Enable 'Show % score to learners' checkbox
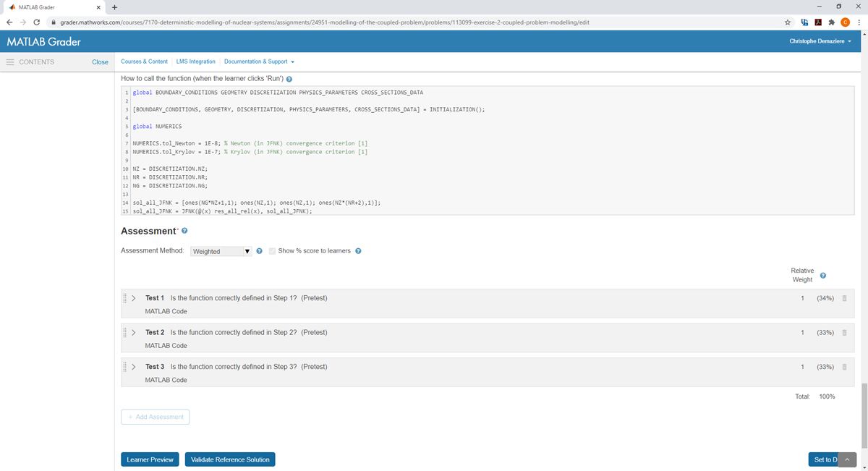Screen dimensions: 868x471 click(273, 251)
